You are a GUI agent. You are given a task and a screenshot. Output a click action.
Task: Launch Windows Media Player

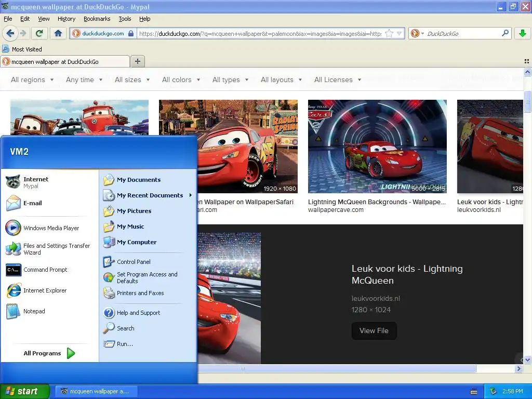(x=43, y=228)
